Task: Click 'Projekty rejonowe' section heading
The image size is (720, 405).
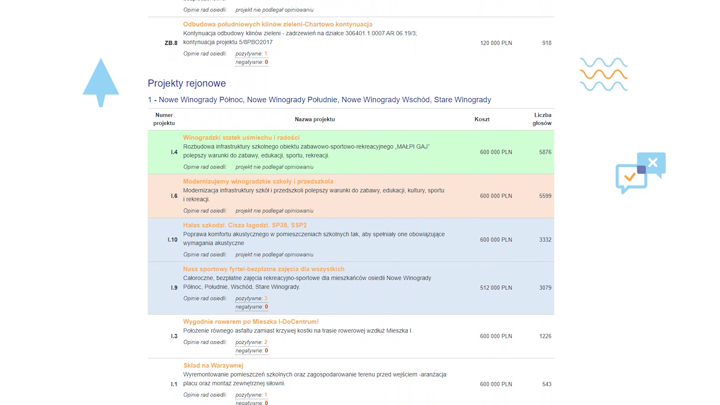Action: pos(187,84)
